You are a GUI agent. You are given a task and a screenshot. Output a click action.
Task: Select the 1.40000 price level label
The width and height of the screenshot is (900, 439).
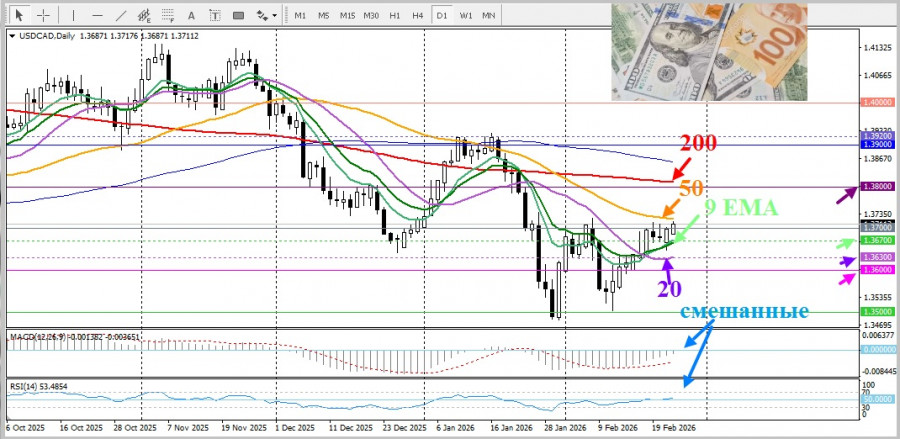point(878,101)
